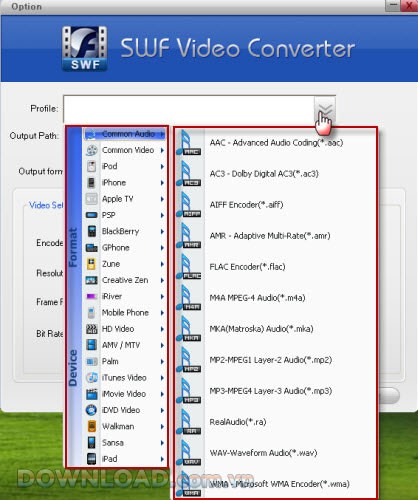This screenshot has width=418, height=500.
Task: Open the Profile dropdown arrow
Action: pos(324,109)
